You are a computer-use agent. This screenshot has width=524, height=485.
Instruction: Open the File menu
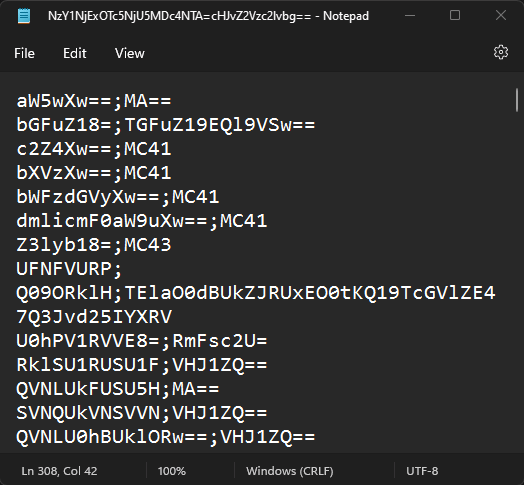point(24,53)
